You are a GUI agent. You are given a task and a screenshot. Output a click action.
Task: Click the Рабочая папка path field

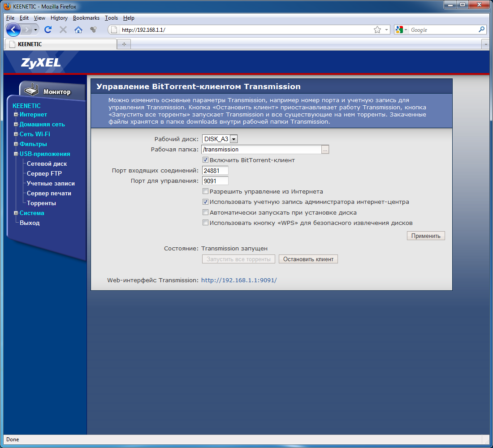(x=262, y=150)
